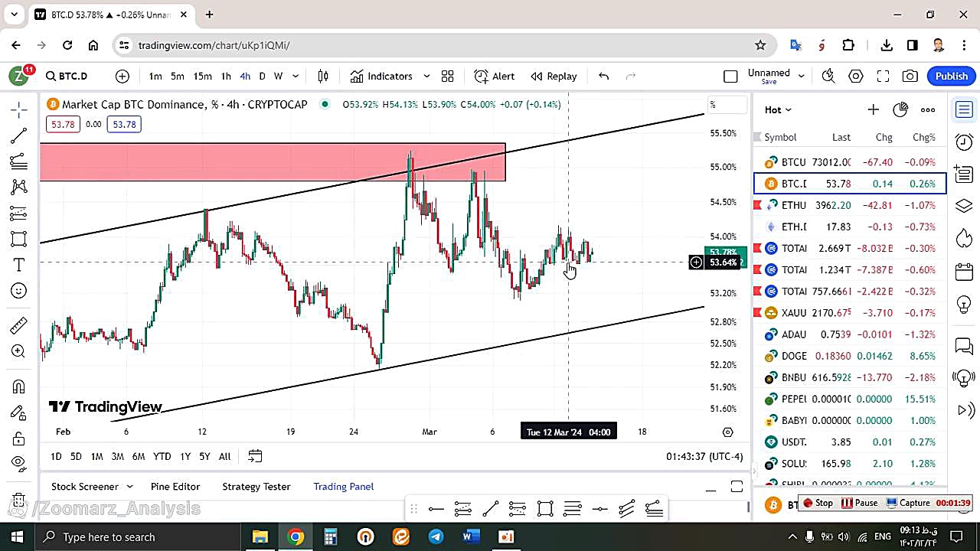Expand the Hot watchlist dropdown

[x=778, y=109]
